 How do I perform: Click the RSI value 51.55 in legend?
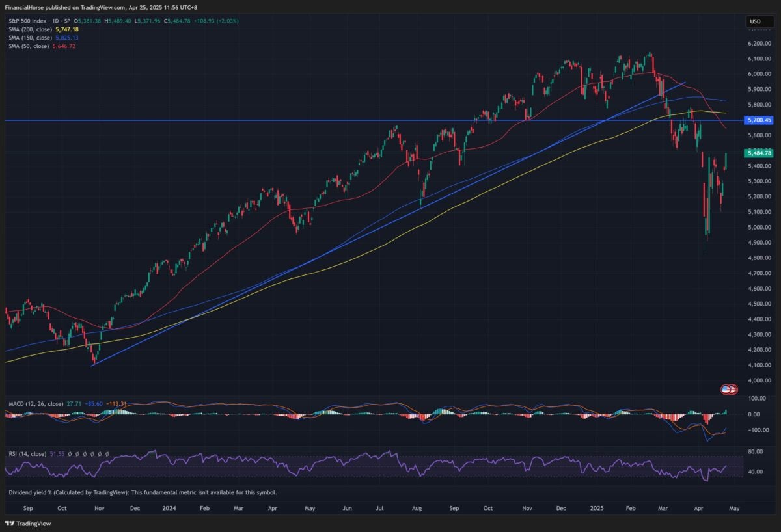58,453
